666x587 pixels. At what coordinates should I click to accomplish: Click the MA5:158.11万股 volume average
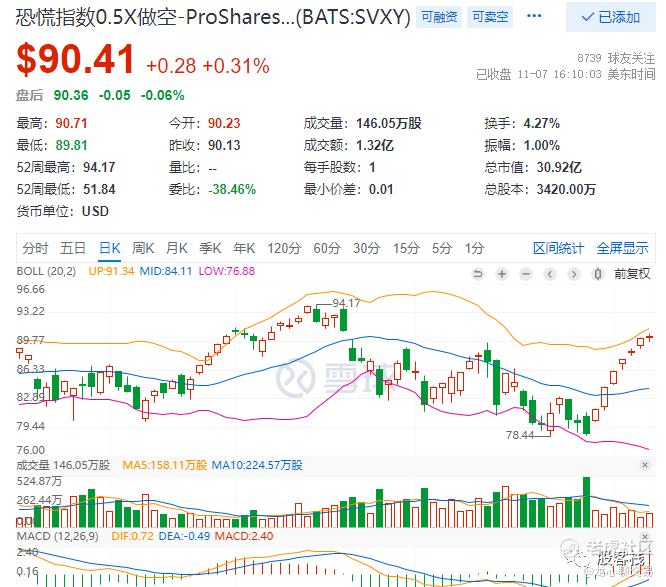pos(164,465)
